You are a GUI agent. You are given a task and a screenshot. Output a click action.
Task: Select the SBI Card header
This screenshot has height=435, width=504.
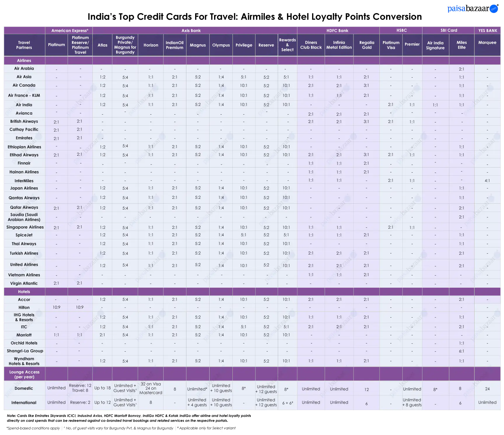pyautogui.click(x=448, y=30)
